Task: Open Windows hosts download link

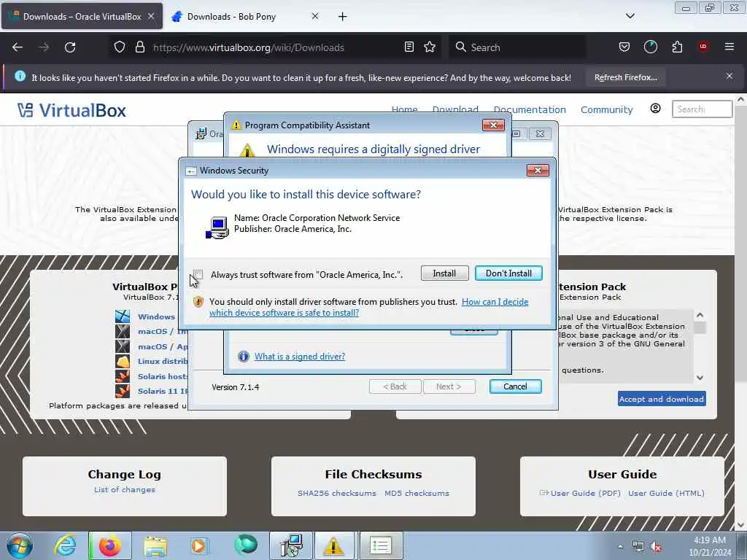Action: [156, 316]
